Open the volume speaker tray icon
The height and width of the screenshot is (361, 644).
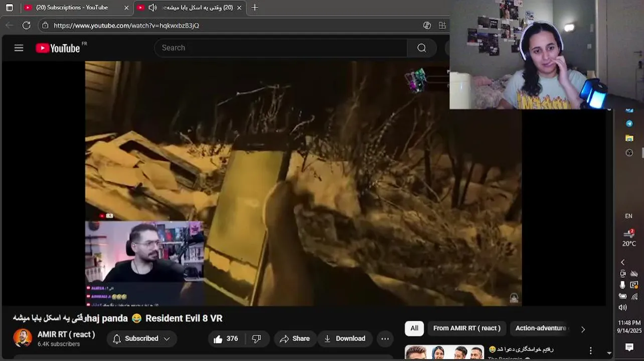click(622, 307)
